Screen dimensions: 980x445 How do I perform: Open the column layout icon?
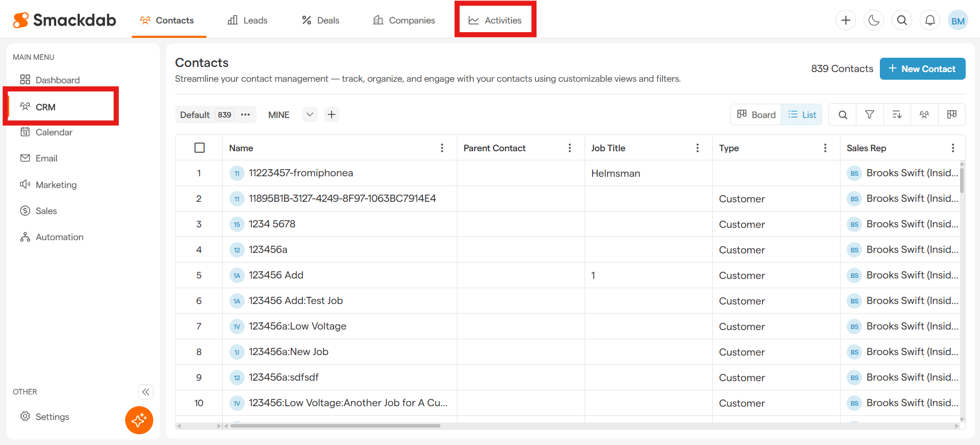pyautogui.click(x=951, y=115)
